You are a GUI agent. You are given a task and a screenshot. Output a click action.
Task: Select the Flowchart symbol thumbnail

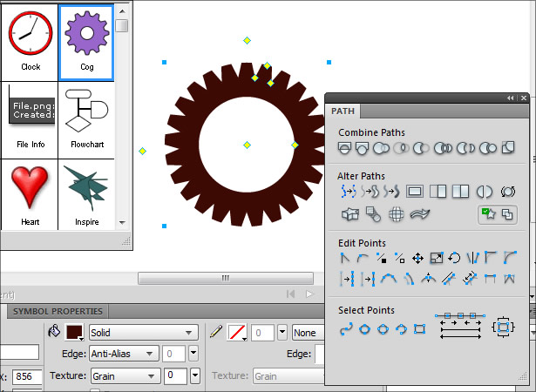[86, 120]
